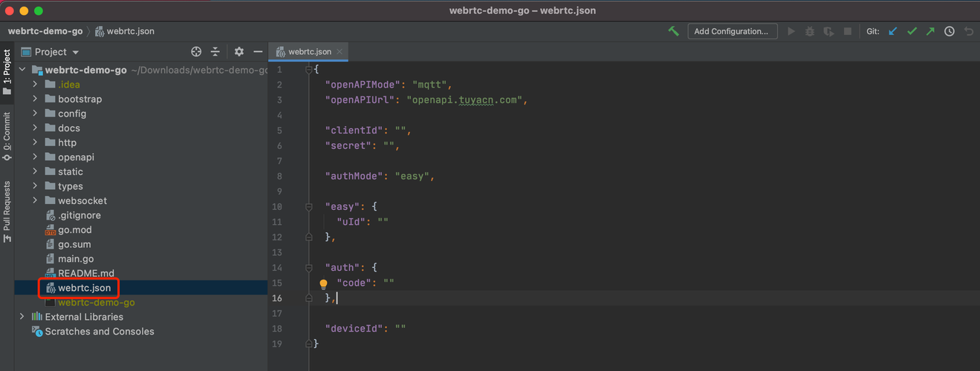Click Select Opened File crosshair icon
This screenshot has height=371, width=980.
pos(196,52)
